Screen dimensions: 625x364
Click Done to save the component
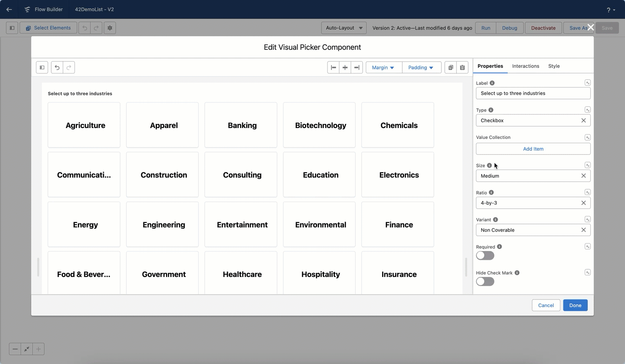point(575,305)
